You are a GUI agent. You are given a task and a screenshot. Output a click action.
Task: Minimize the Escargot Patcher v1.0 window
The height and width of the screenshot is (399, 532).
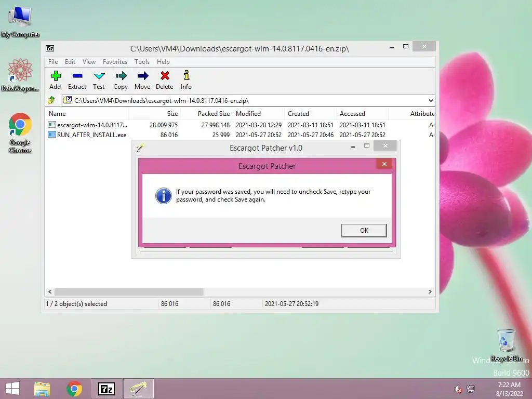pyautogui.click(x=353, y=146)
